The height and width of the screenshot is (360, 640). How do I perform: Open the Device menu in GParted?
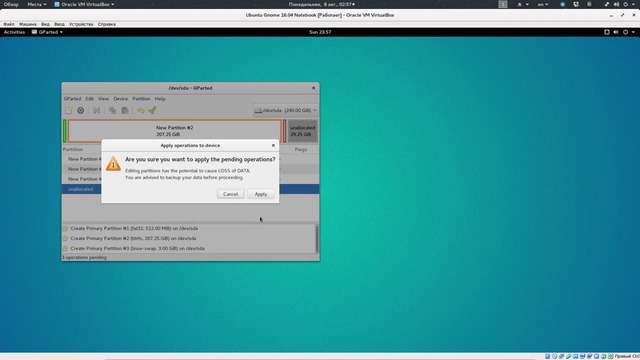pos(120,99)
